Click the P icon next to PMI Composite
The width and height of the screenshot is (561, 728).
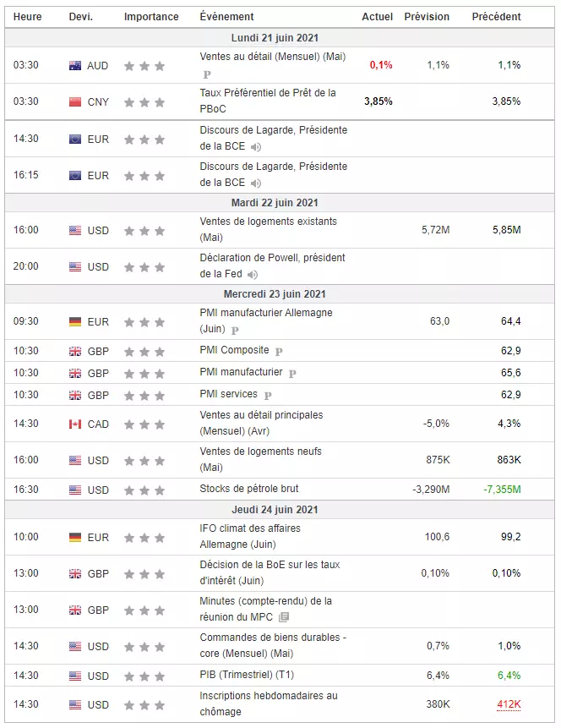coord(279,352)
